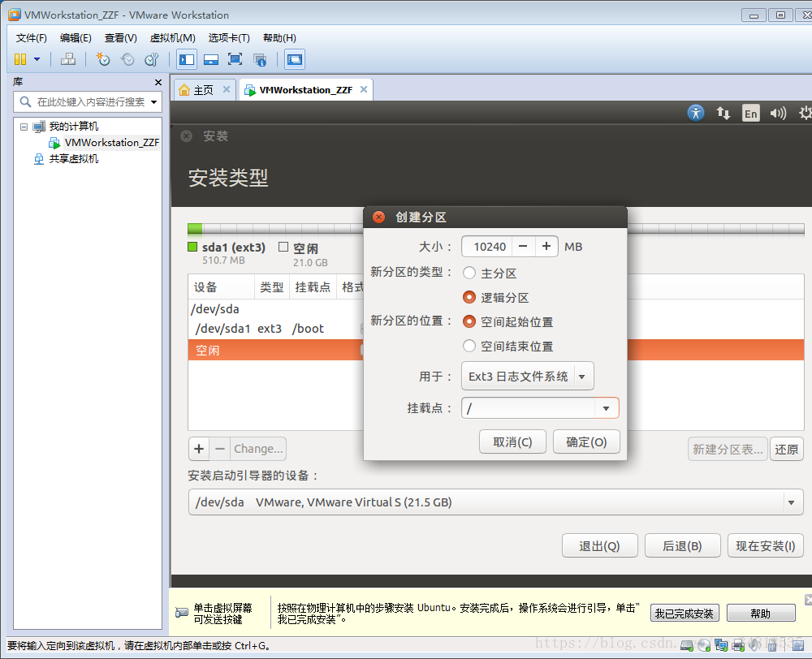Open the 挂载点 dropdown arrow
This screenshot has width=812, height=659.
click(607, 408)
